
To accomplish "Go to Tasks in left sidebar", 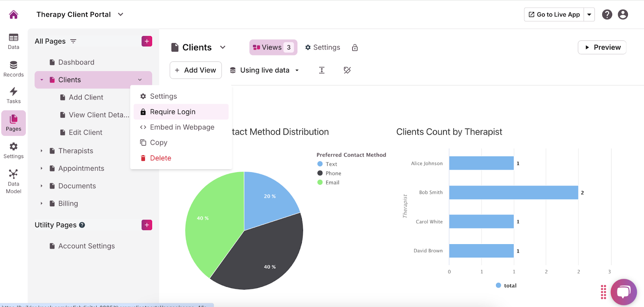I will (x=13, y=95).
